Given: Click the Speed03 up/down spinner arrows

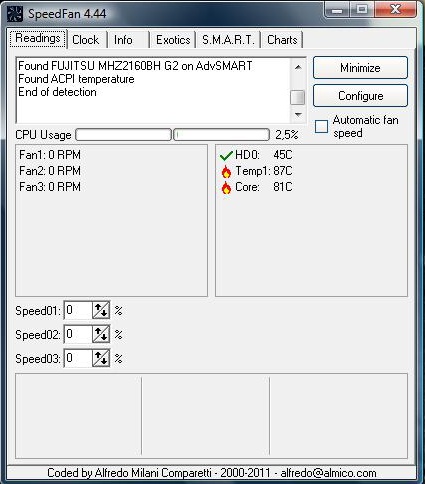Looking at the screenshot, I should (x=101, y=358).
